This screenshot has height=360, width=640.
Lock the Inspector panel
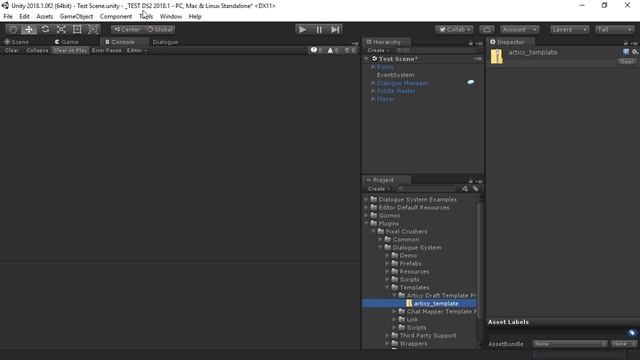[625, 43]
